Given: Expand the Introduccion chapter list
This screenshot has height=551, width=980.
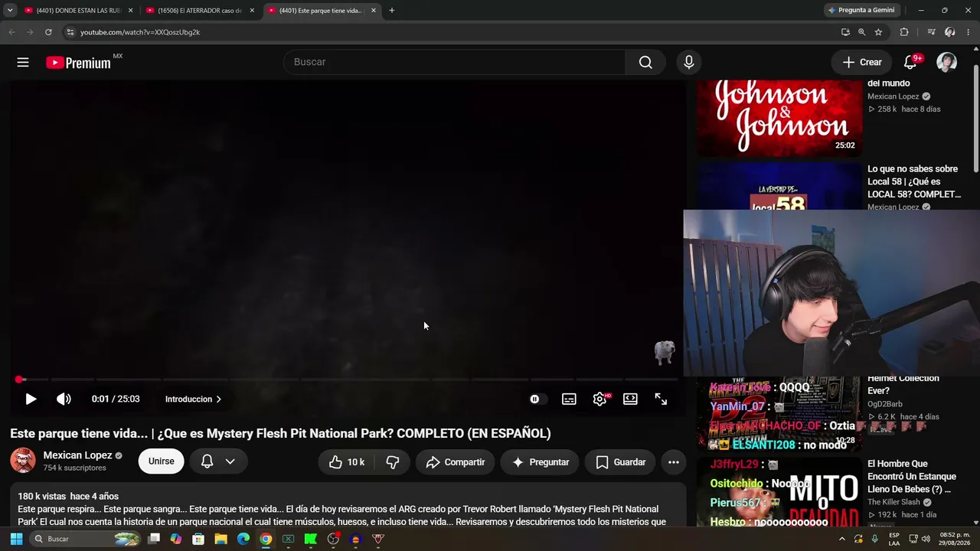Looking at the screenshot, I should pyautogui.click(x=193, y=399).
